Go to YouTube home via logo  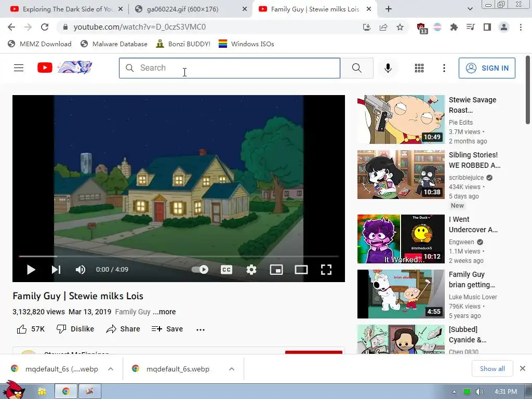(64, 68)
